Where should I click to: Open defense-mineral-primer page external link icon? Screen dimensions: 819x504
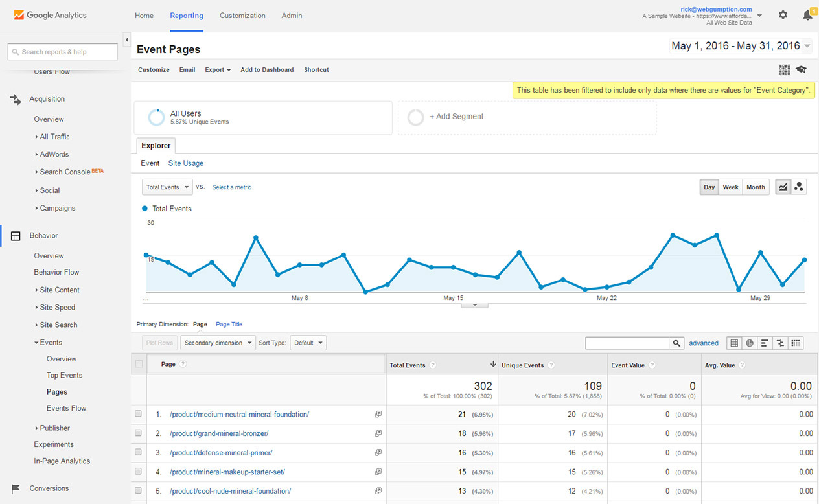click(x=378, y=453)
